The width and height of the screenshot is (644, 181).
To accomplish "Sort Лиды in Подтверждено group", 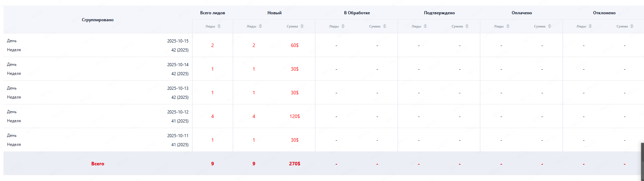I will pos(425,26).
